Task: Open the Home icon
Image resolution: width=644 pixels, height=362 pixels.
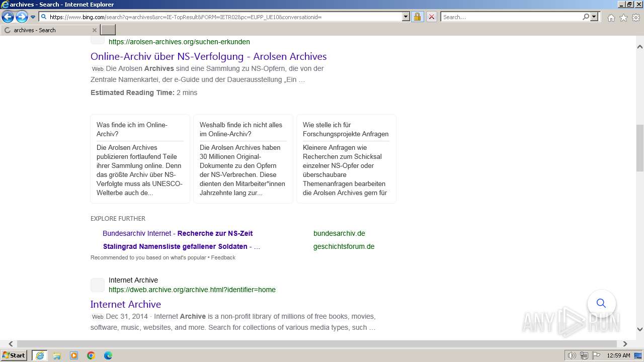Action: point(611,18)
